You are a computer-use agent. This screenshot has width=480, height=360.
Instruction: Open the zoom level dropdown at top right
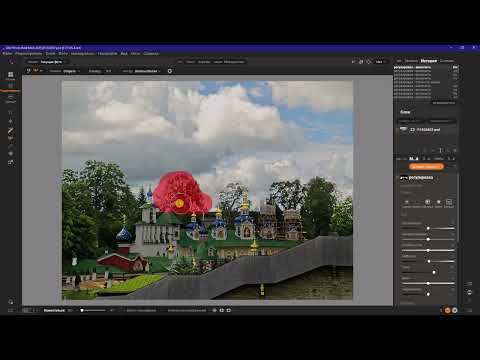pyautogui.click(x=381, y=62)
